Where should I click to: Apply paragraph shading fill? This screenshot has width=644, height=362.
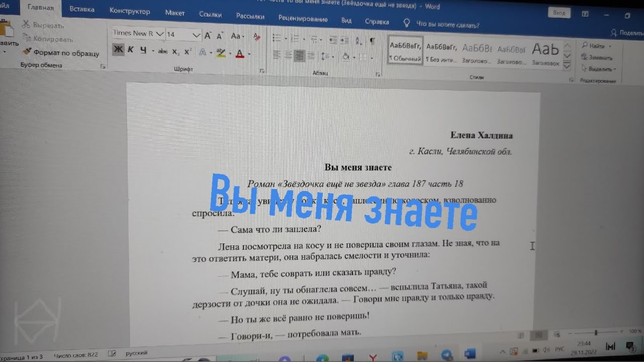pos(346,56)
